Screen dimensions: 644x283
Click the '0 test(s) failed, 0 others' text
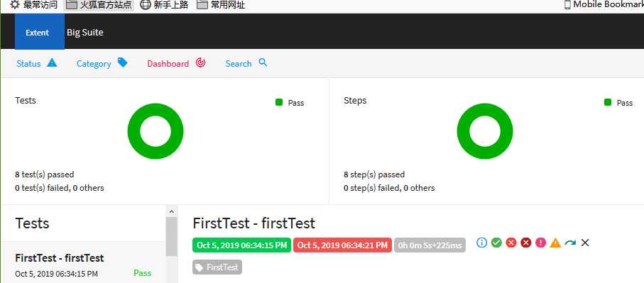click(60, 188)
